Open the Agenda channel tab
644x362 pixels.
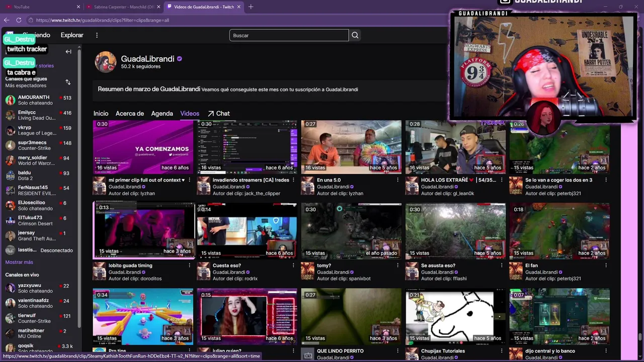[x=162, y=114]
